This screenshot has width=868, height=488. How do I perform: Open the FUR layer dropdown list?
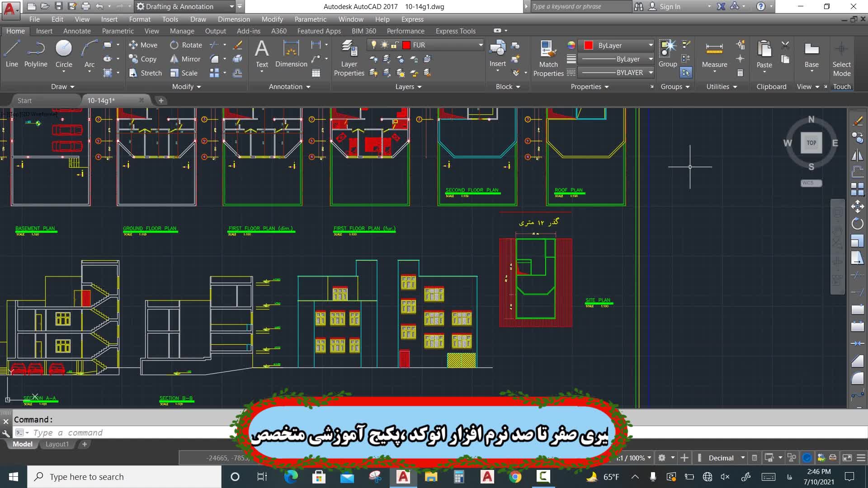[481, 45]
